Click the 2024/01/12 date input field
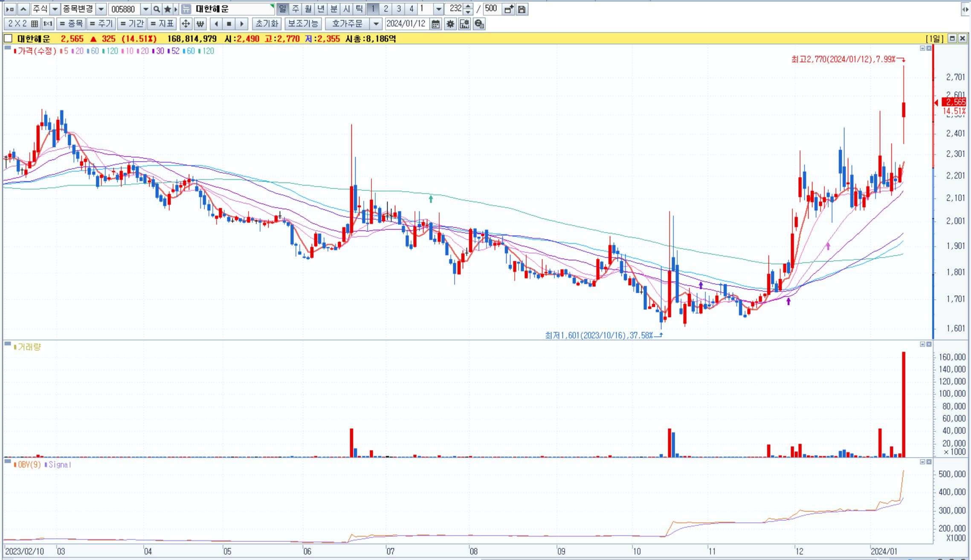971x560 pixels. pyautogui.click(x=406, y=24)
